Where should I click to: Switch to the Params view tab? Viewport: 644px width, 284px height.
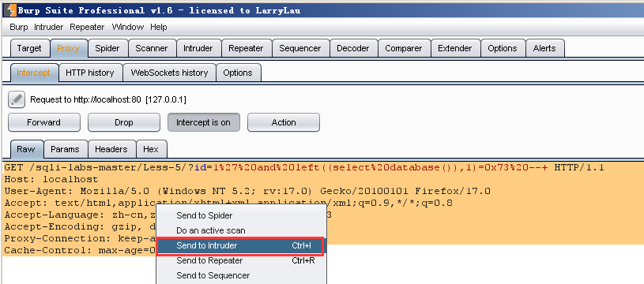click(65, 150)
